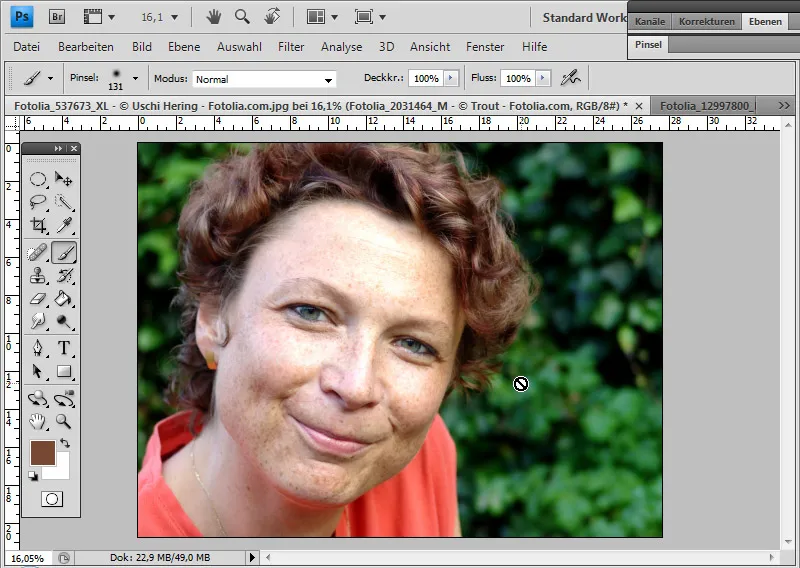800x568 pixels.
Task: Select the Eraser tool
Action: tap(38, 299)
